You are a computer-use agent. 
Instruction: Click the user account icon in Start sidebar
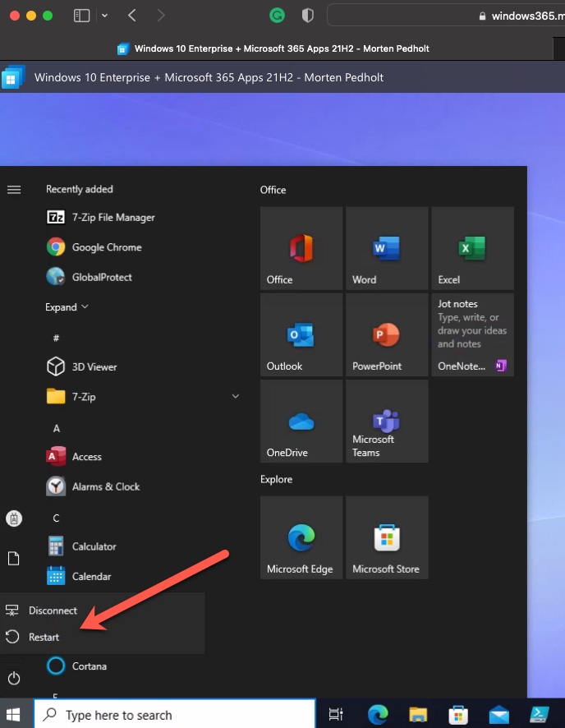tap(14, 518)
